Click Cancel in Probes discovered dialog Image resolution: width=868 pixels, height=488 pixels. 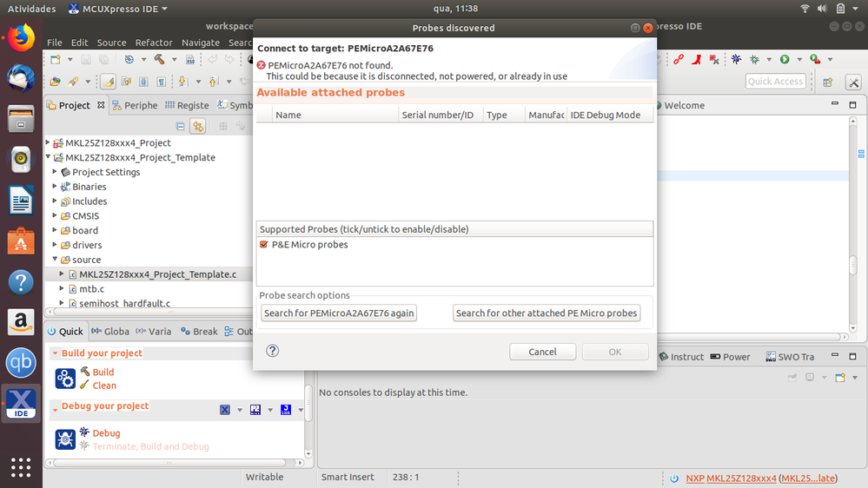point(542,352)
